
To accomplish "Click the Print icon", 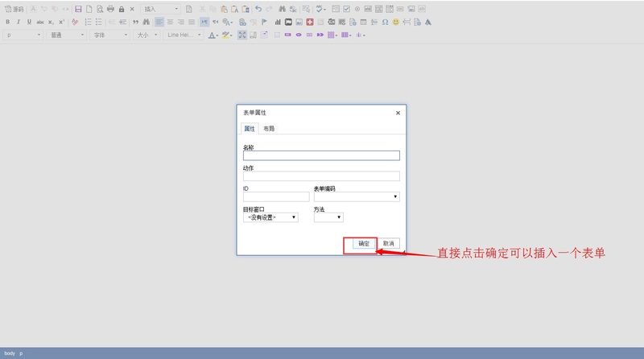I will click(110, 9).
